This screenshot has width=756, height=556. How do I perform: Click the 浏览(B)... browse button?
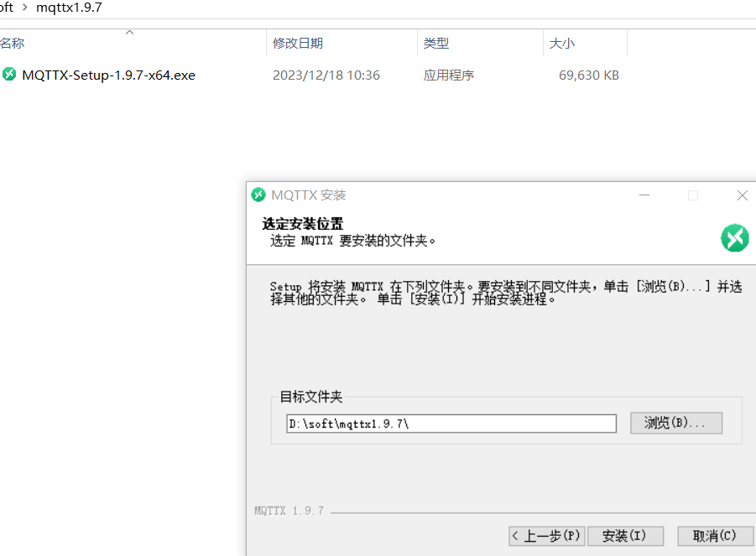676,423
